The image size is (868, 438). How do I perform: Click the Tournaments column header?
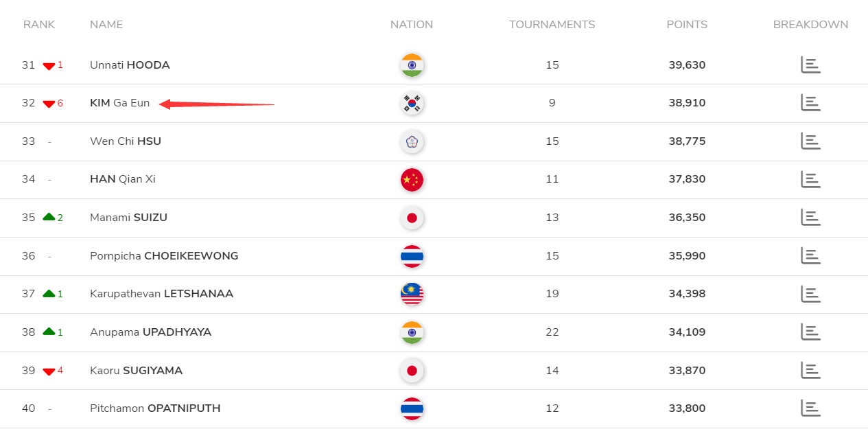click(x=552, y=25)
